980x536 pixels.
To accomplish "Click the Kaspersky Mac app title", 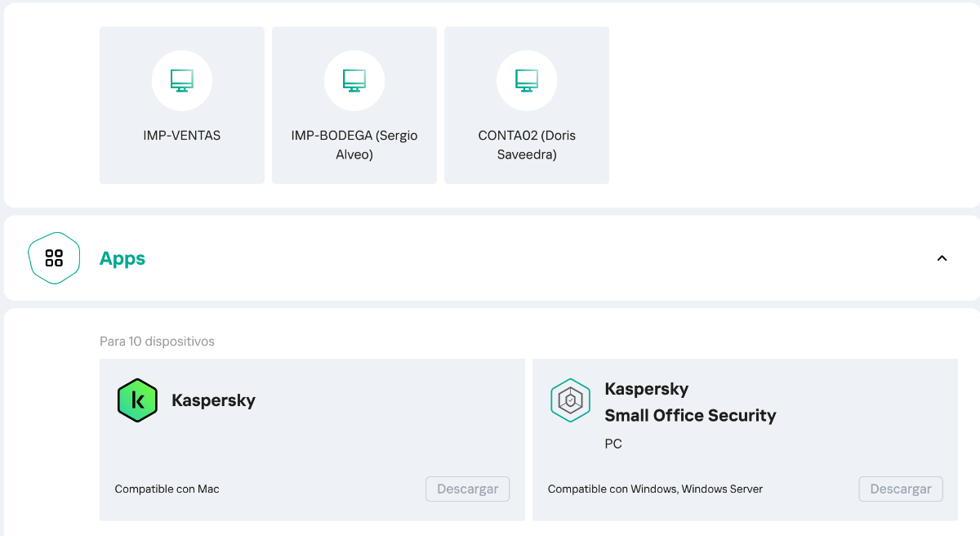I will 213,400.
